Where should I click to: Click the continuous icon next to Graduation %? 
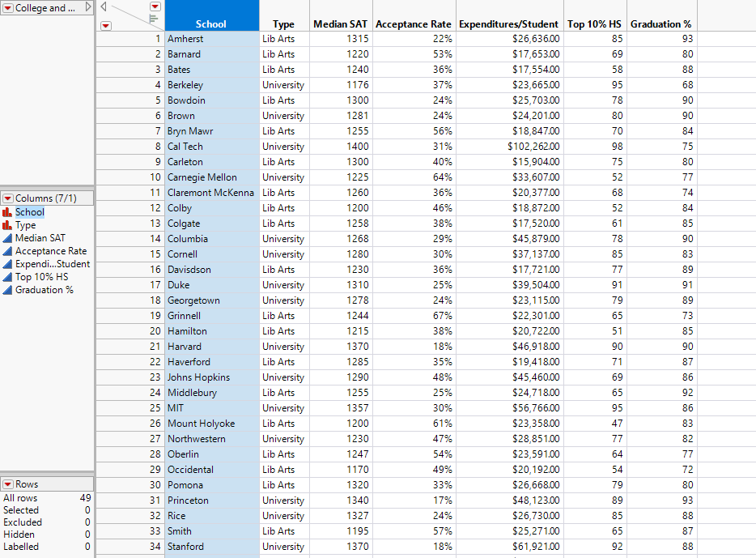7,290
